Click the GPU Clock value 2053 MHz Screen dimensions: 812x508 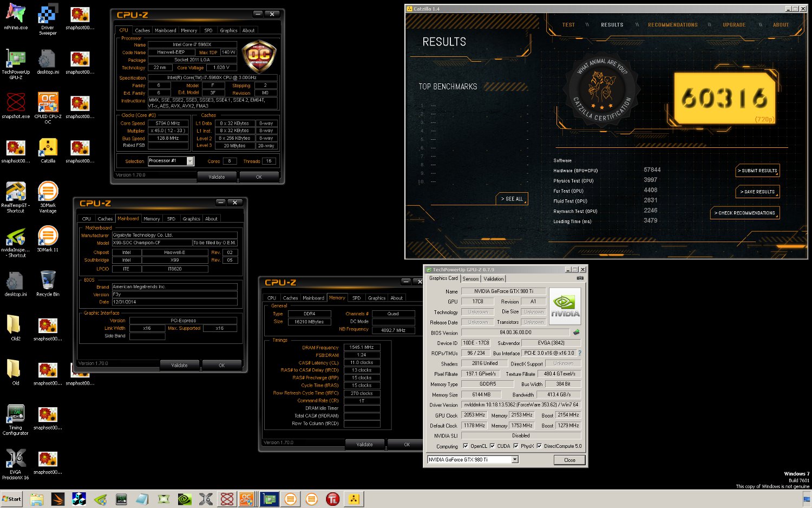click(474, 415)
